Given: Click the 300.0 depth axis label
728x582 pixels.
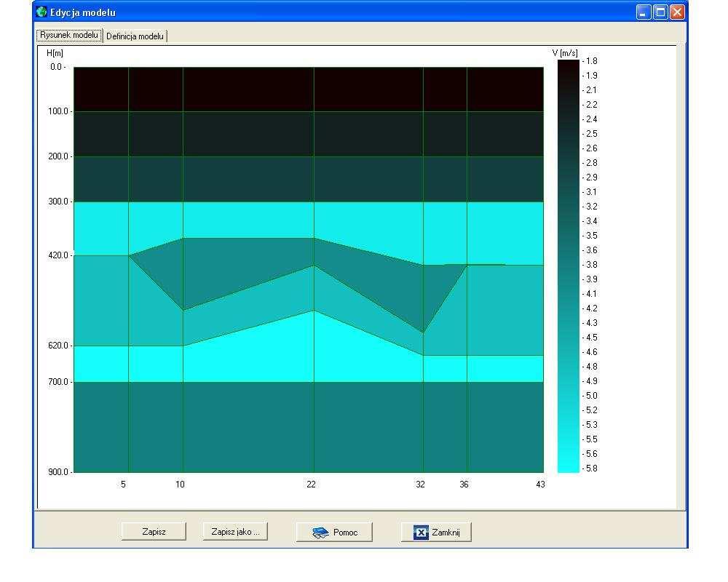Looking at the screenshot, I should point(58,202).
